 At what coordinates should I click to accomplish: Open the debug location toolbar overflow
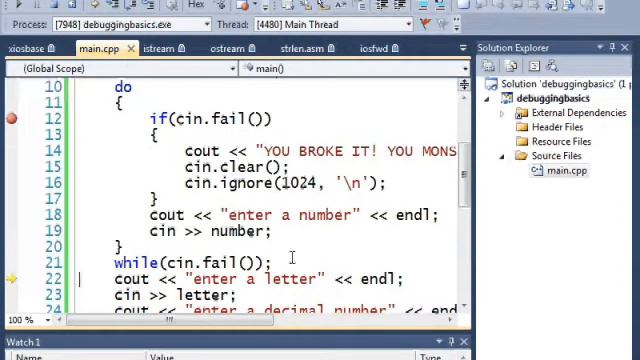point(456,24)
